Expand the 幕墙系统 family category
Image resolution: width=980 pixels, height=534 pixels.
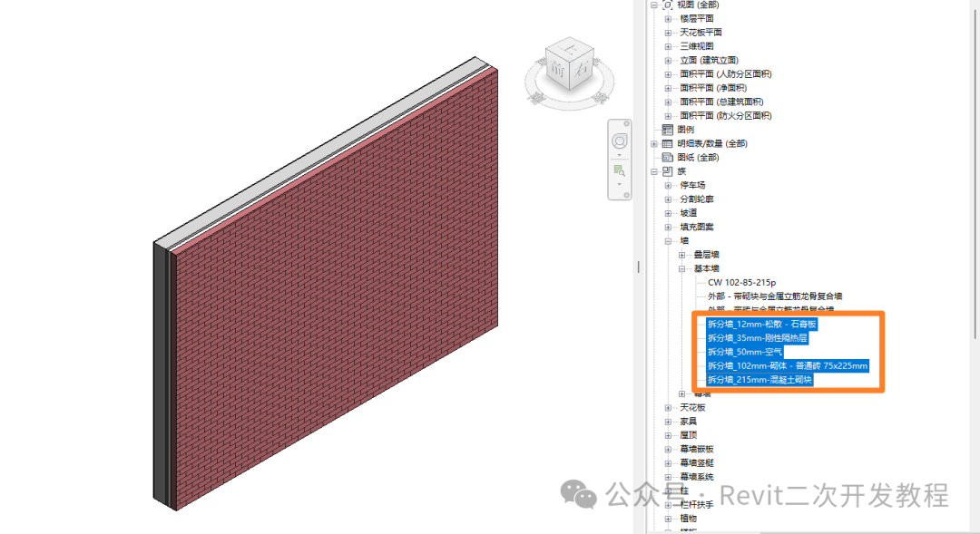(668, 477)
